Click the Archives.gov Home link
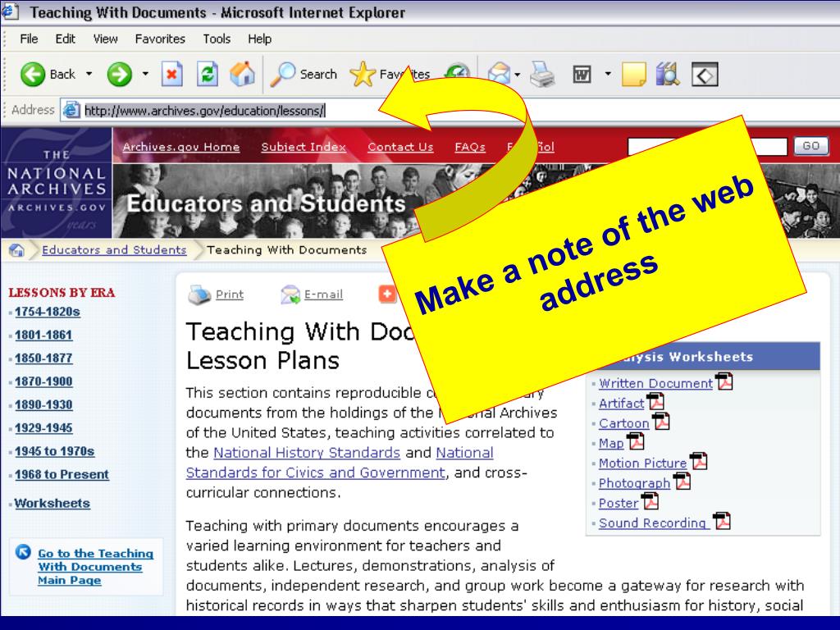 (181, 147)
